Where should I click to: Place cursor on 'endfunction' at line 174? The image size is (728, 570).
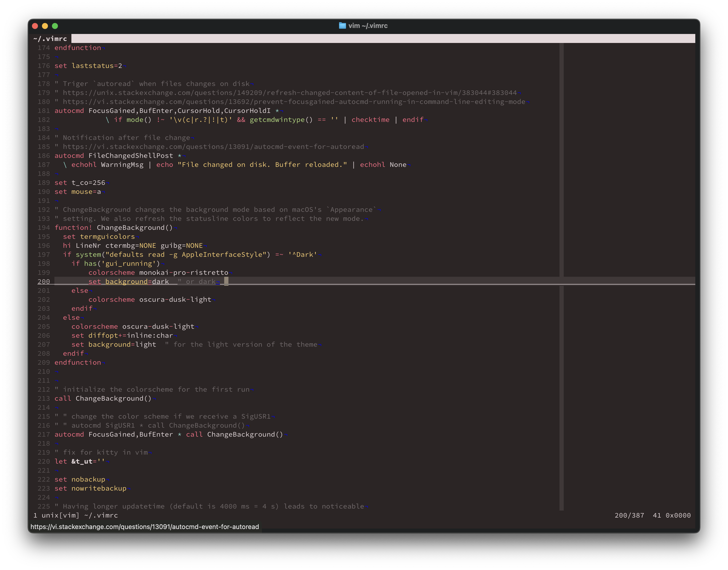[77, 48]
